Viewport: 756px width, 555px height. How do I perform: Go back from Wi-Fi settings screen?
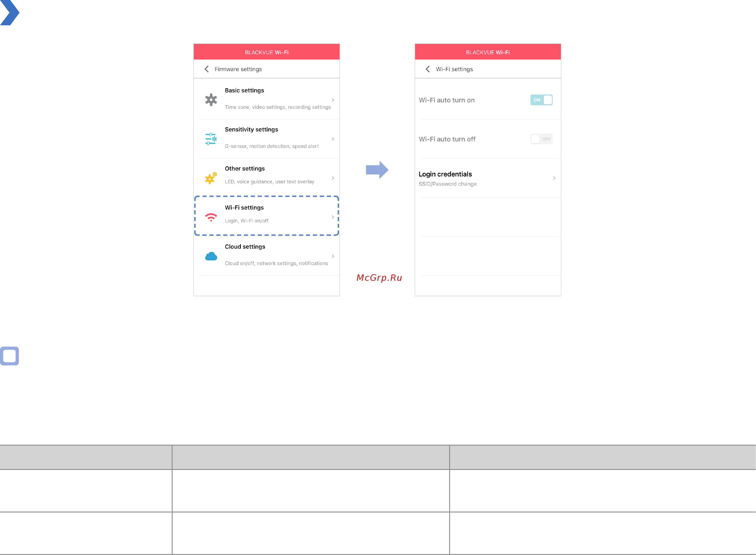coord(428,69)
